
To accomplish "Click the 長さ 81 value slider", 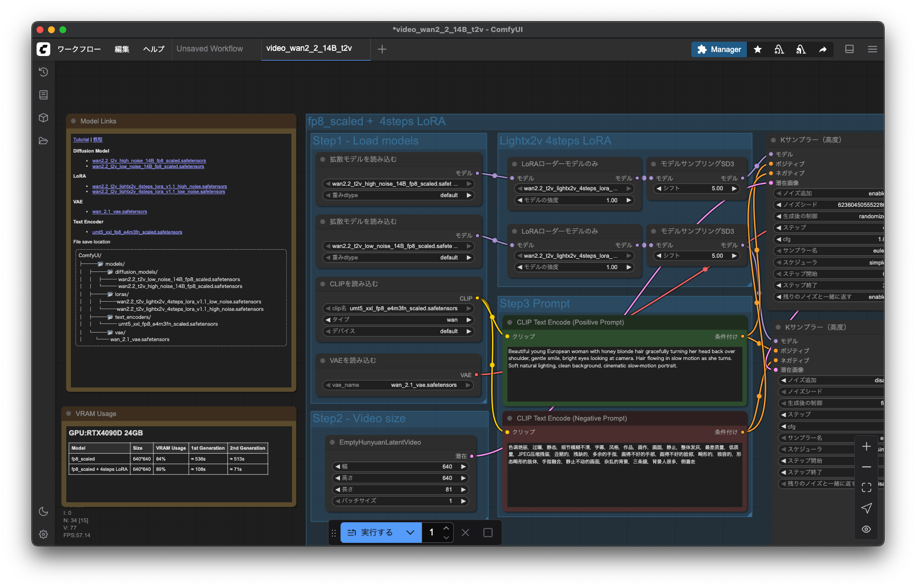I will (401, 490).
